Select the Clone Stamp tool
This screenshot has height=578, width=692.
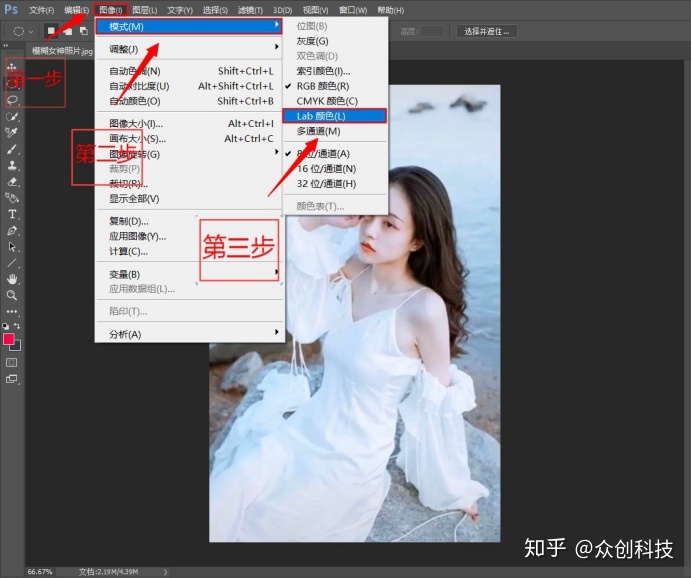(12, 165)
